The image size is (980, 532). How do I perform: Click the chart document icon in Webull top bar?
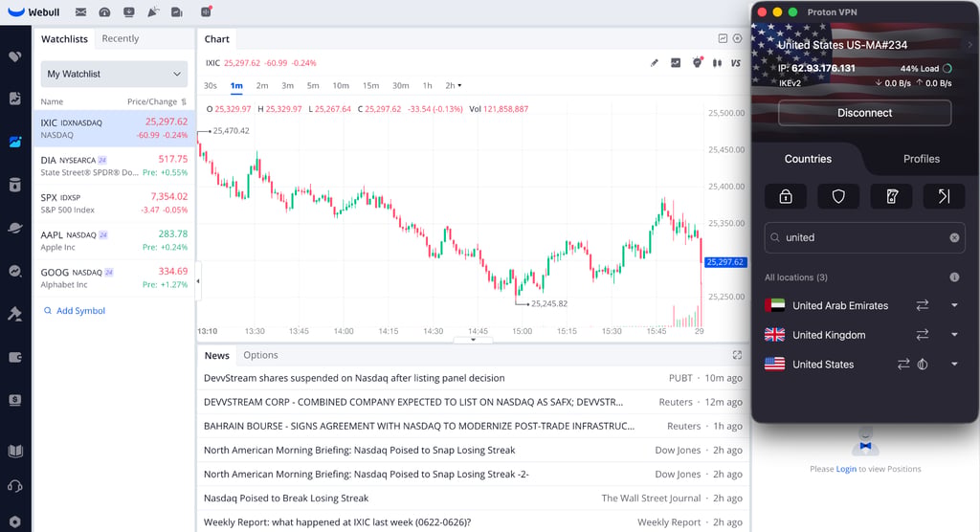[177, 11]
